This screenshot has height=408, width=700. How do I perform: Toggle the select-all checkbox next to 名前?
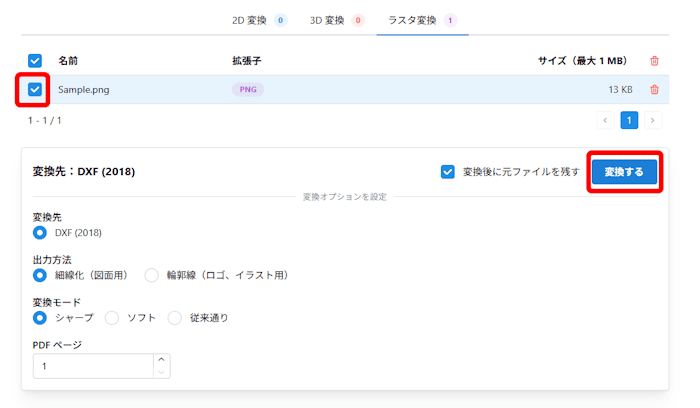tap(35, 61)
